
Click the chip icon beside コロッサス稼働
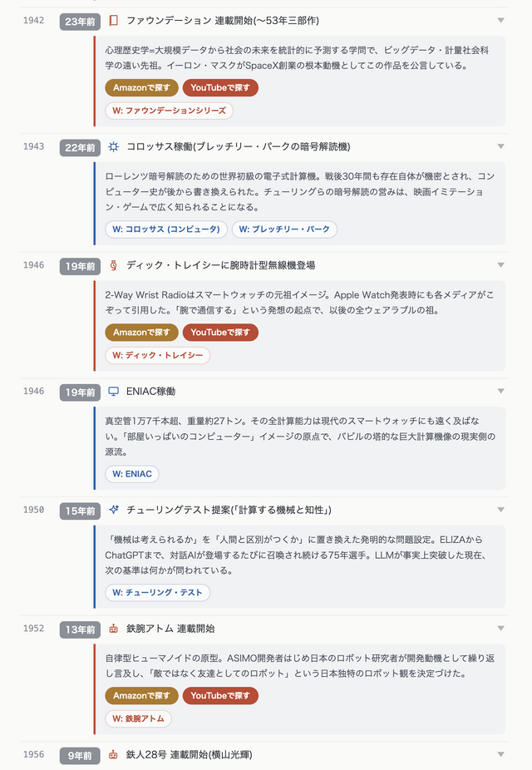[113, 147]
